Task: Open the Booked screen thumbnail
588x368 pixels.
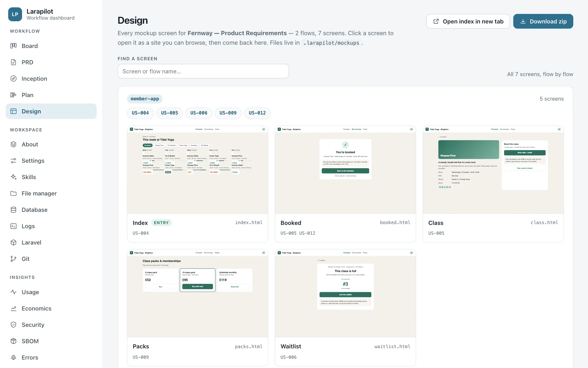Action: pyautogui.click(x=345, y=170)
